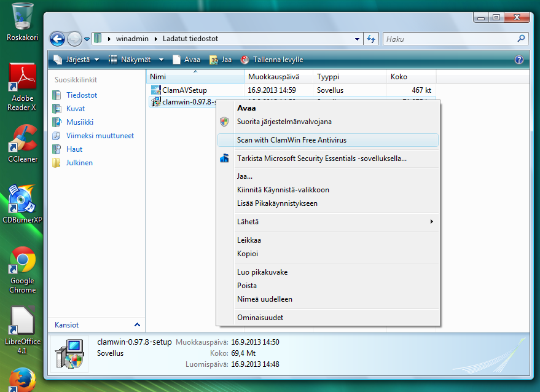
Task: Expand the arrow before Ladatut tiedostot
Action: point(156,39)
